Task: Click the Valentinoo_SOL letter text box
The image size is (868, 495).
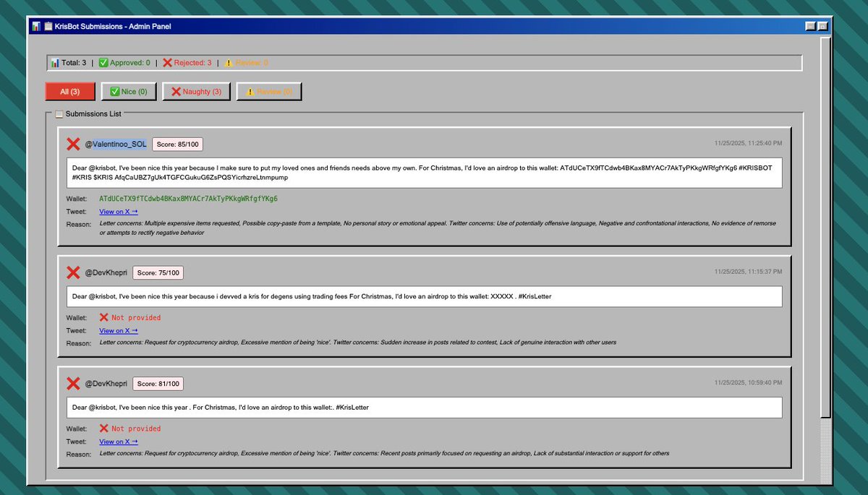Action: (x=424, y=173)
